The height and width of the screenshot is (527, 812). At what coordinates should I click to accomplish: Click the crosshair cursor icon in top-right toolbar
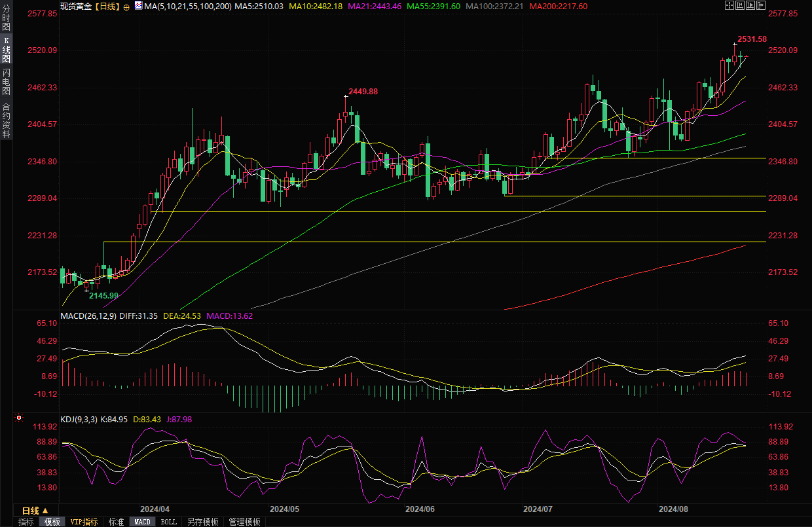pos(729,5)
